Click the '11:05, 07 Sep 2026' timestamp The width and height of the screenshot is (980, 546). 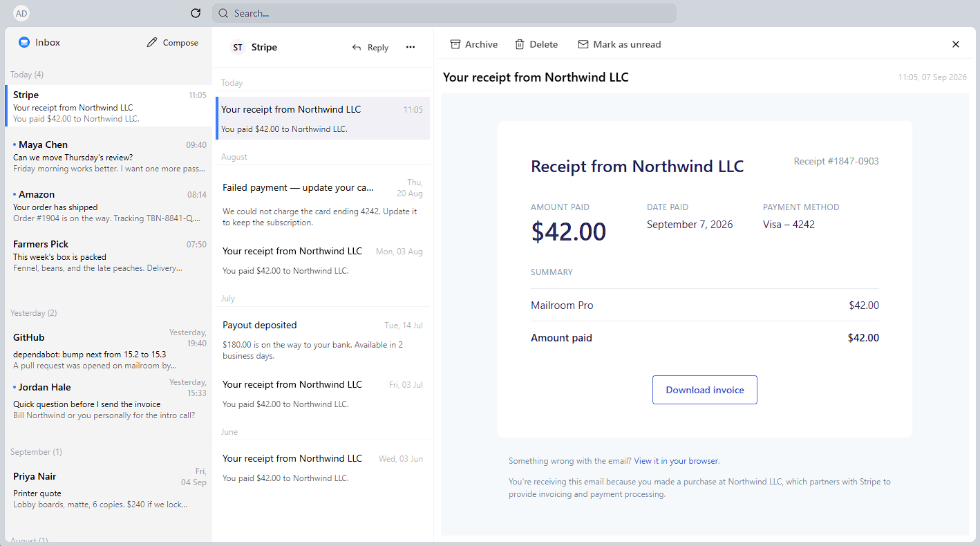pyautogui.click(x=932, y=77)
